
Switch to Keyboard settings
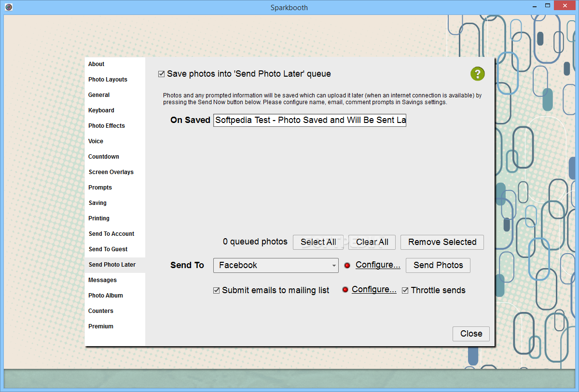point(115,110)
